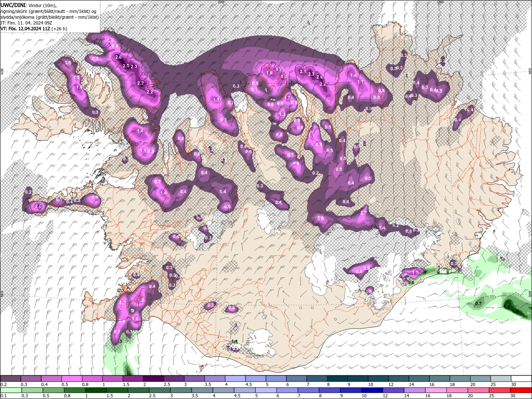Select the lightest green 0.1 swatch in lower legend

pyautogui.click(x=10, y=390)
